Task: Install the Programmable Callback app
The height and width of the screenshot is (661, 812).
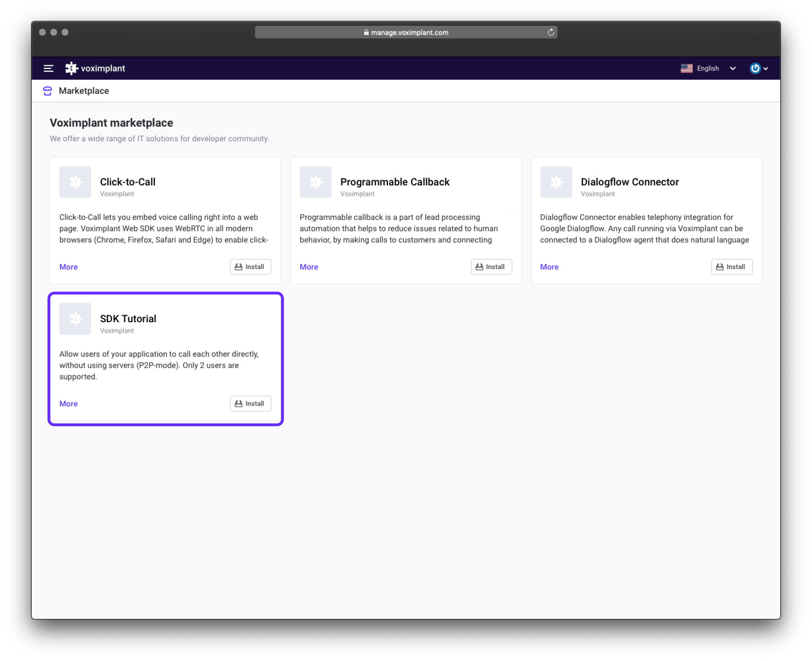Action: tap(491, 267)
